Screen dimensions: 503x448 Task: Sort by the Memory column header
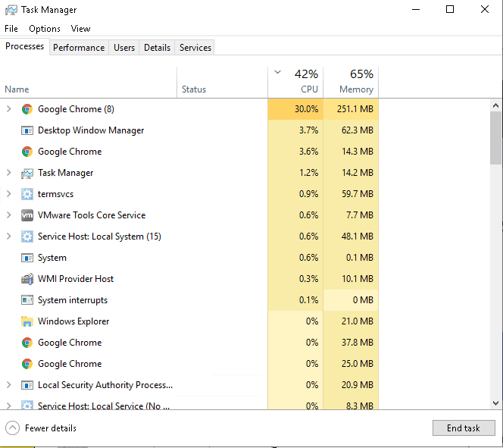click(351, 82)
